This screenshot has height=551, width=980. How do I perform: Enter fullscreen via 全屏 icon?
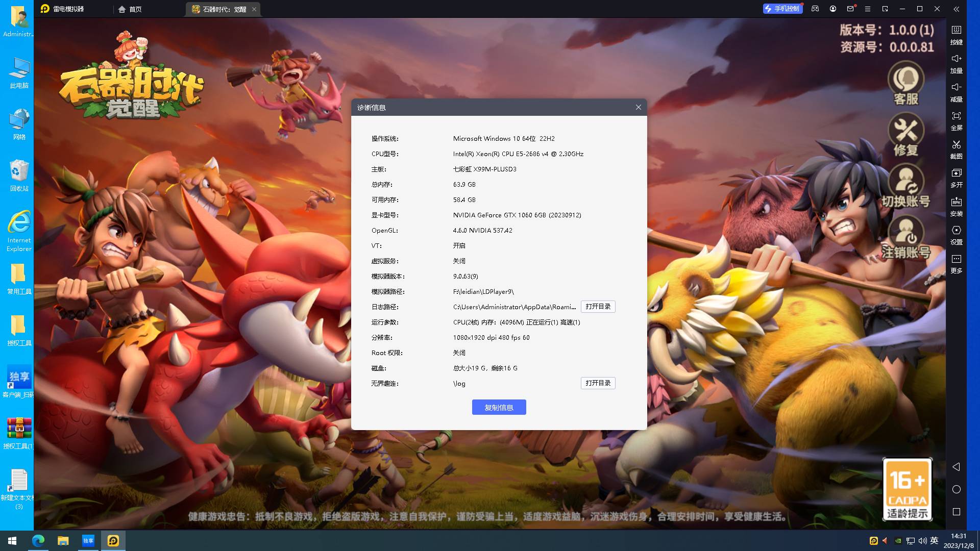957,120
